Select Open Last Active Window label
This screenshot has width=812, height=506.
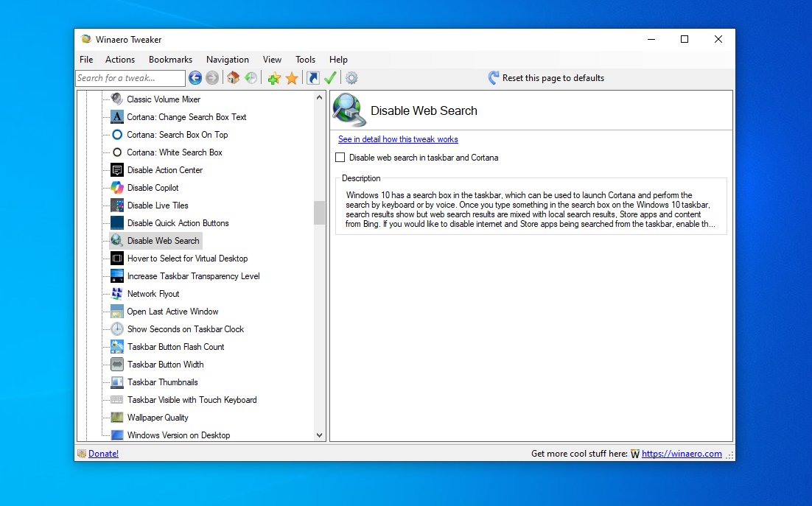click(173, 312)
